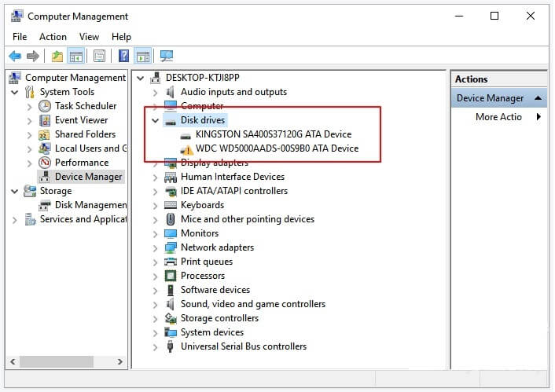The width and height of the screenshot is (555, 392).
Task: Click the Human Interface Devices icon
Action: [x=171, y=177]
